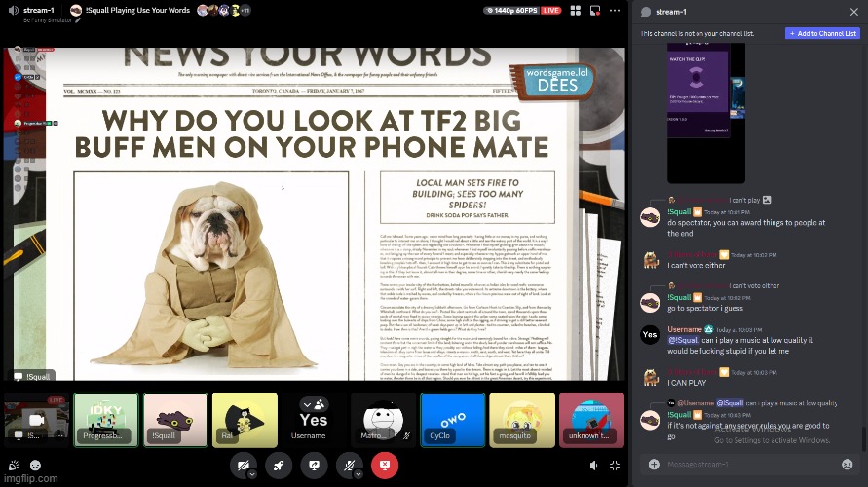The image size is (868, 487).
Task: Click the '!Squall' stream label overlay
Action: click(34, 377)
